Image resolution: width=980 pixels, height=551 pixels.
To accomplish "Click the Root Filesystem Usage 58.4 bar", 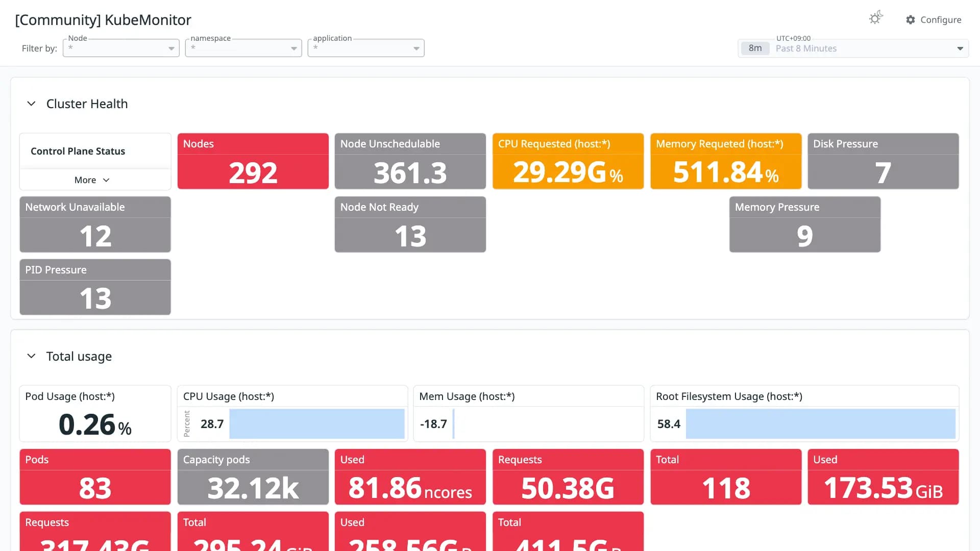I will click(821, 423).
